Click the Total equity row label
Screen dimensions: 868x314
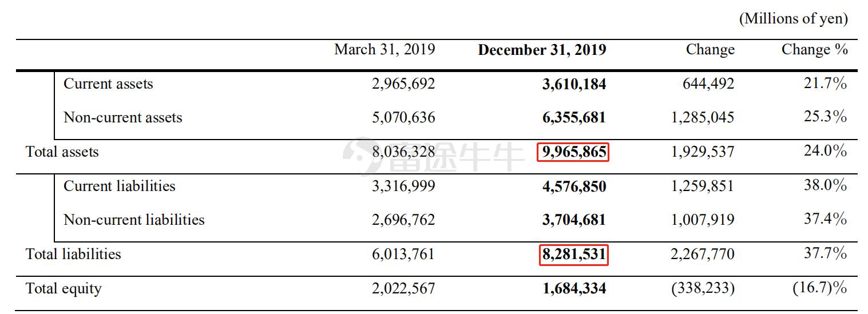(x=63, y=289)
